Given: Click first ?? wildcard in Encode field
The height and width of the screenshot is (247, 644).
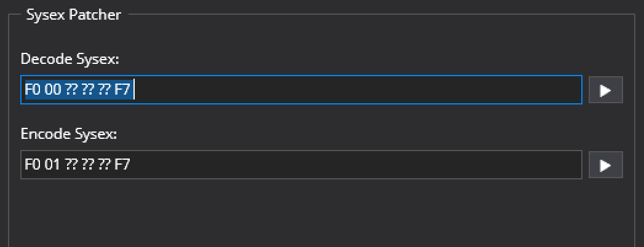Looking at the screenshot, I should coord(71,165).
